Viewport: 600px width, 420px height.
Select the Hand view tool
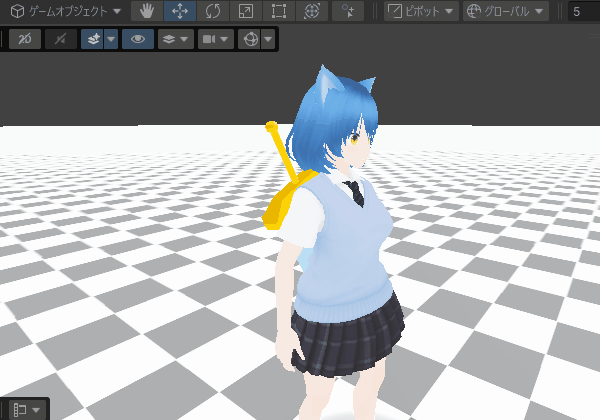[147, 11]
